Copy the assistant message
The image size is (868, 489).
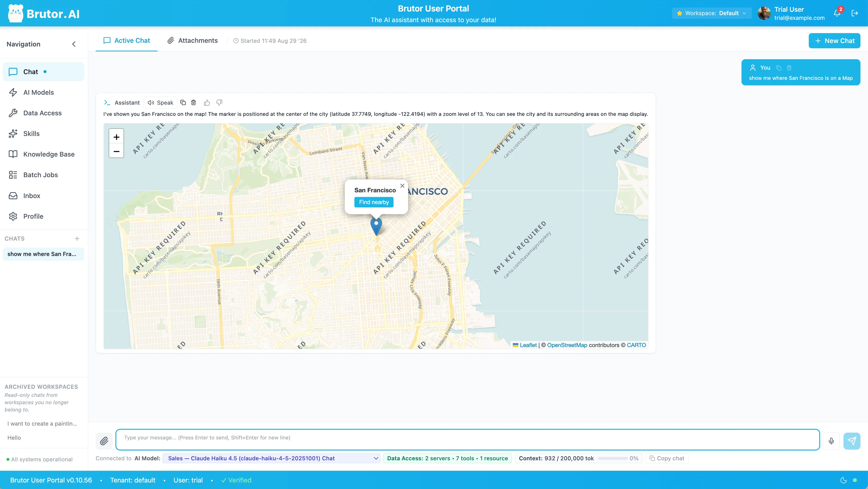[x=183, y=103]
